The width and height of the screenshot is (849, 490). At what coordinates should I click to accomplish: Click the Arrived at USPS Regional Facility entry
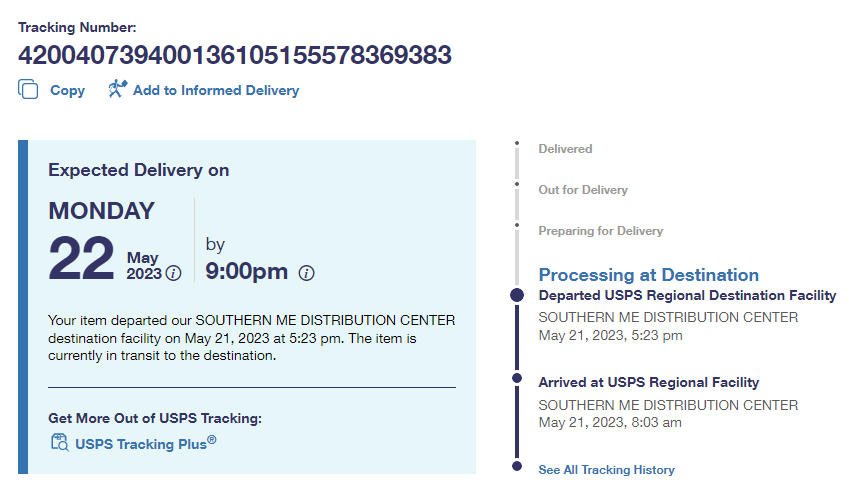648,382
